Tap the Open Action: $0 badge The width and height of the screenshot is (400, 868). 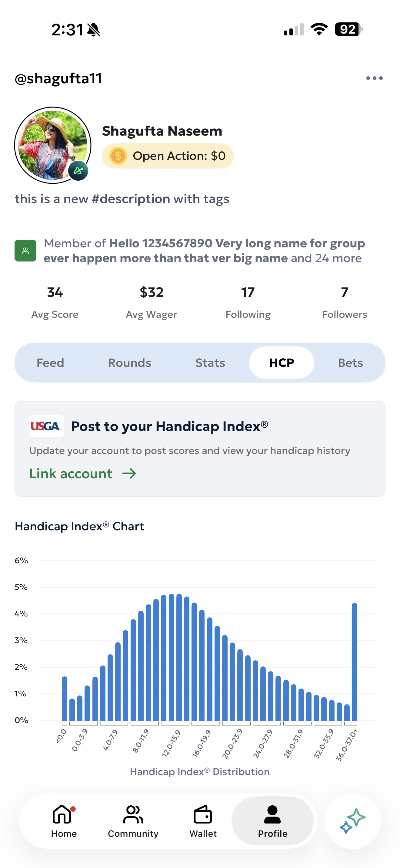168,156
